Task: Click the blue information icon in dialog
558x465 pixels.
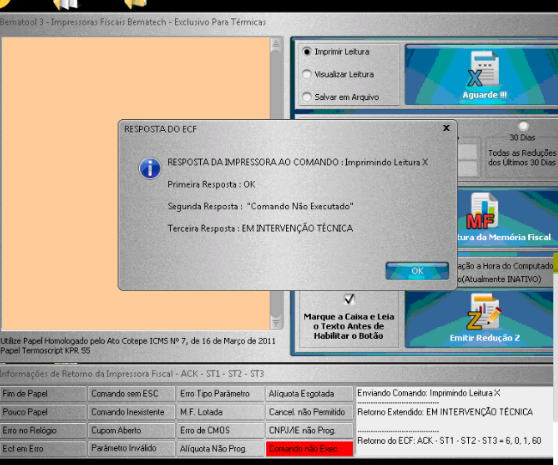Action: click(x=150, y=168)
